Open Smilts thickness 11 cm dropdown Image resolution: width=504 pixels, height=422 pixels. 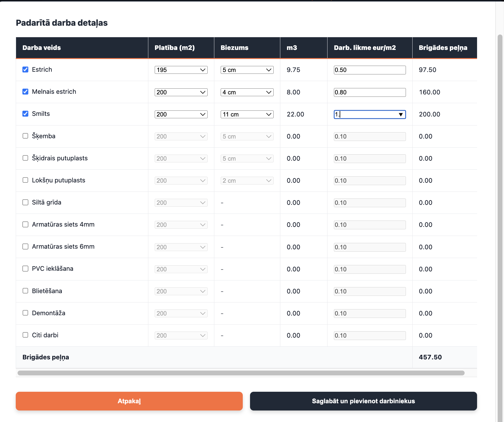[x=247, y=114]
